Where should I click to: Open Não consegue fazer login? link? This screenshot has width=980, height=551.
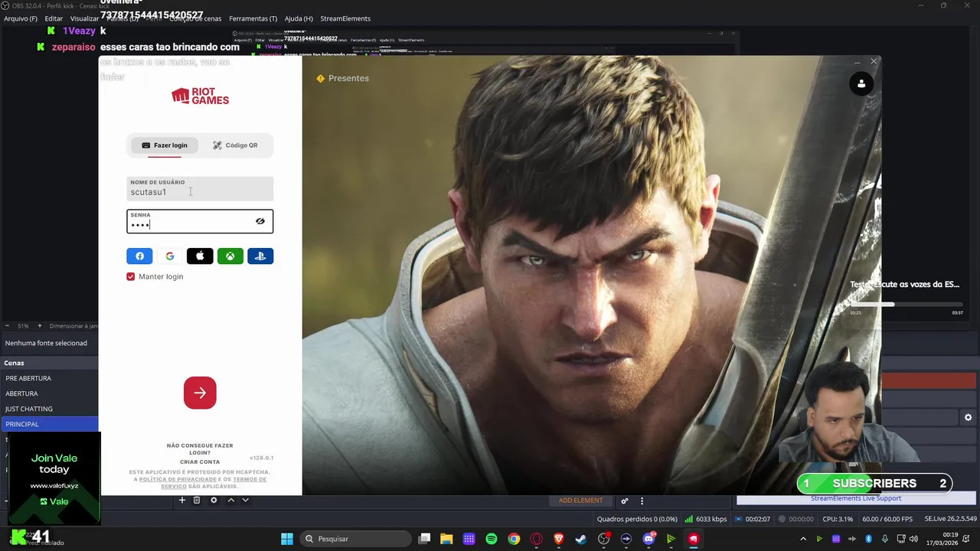coord(200,449)
